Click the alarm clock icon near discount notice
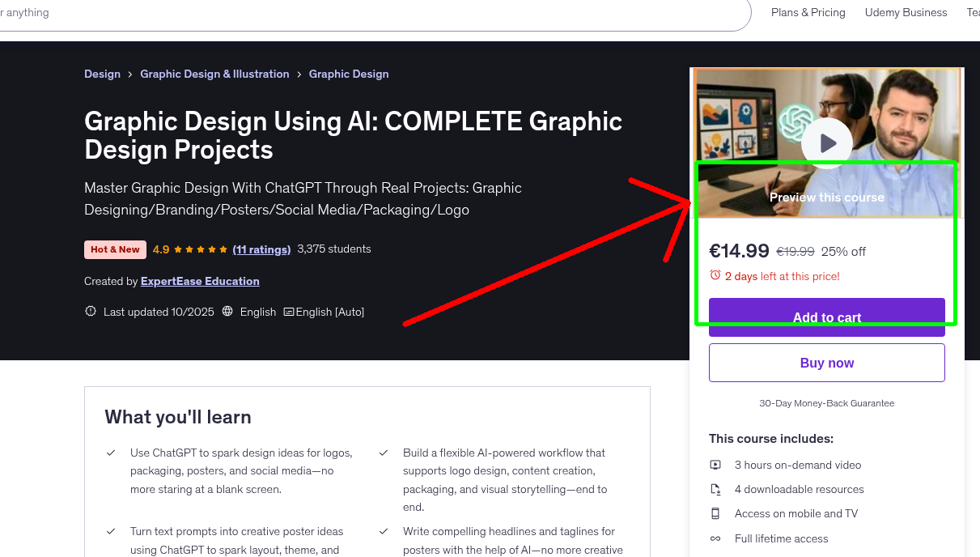 715,276
